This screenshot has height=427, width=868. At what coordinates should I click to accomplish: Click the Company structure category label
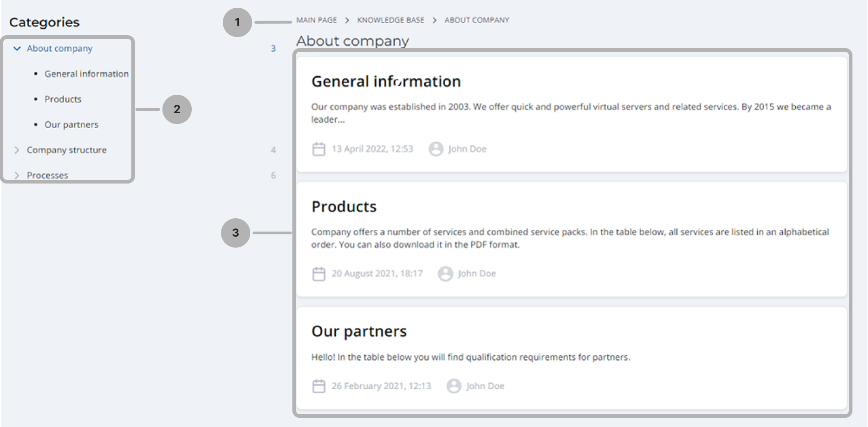(66, 150)
